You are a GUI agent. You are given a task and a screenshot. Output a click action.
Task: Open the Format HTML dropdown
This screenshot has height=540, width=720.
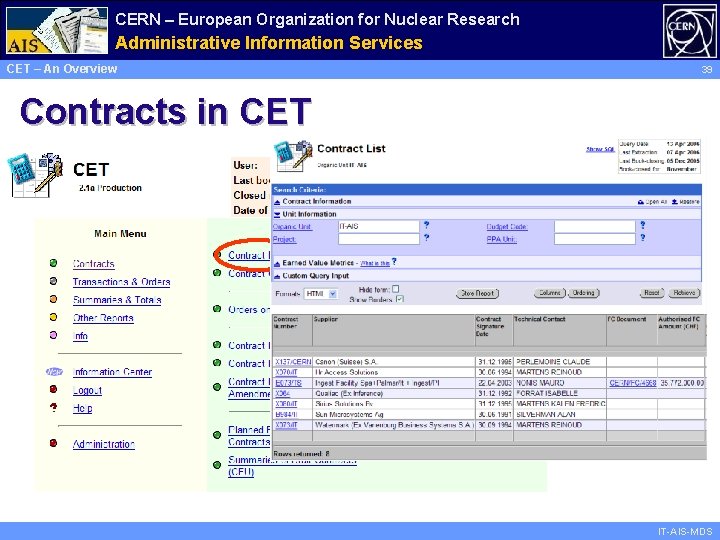tap(333, 294)
